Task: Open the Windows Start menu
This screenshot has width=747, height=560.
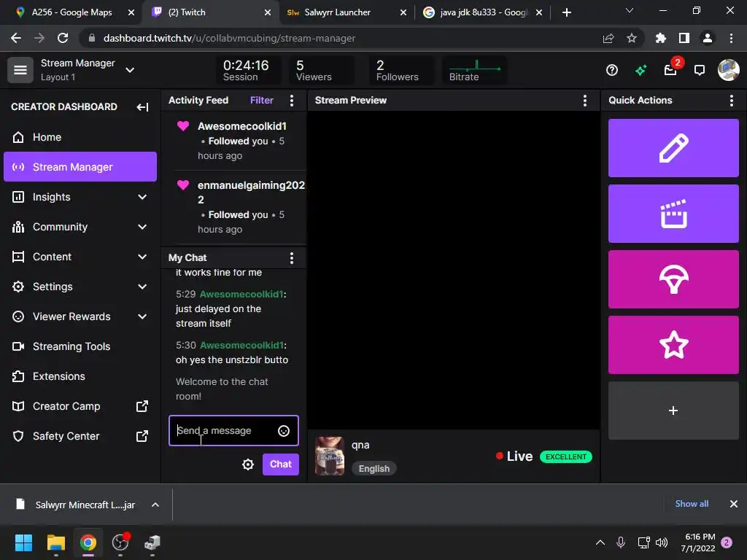Action: pyautogui.click(x=23, y=542)
